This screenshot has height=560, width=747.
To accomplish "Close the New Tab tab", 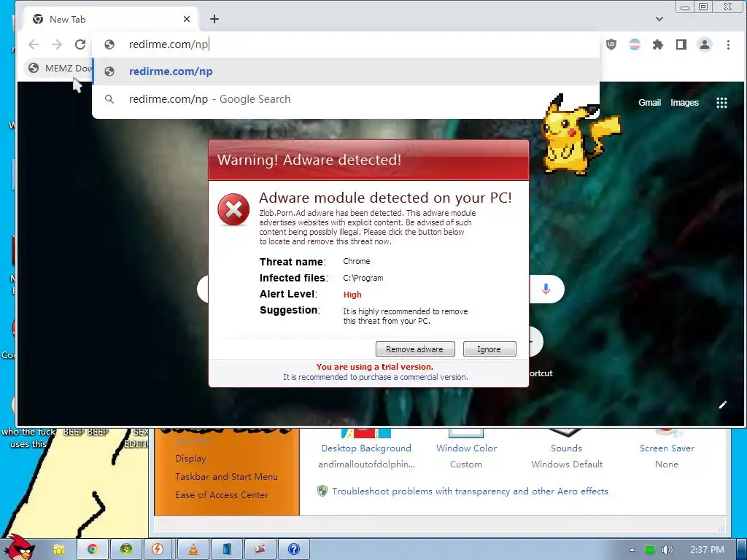I will click(x=187, y=19).
